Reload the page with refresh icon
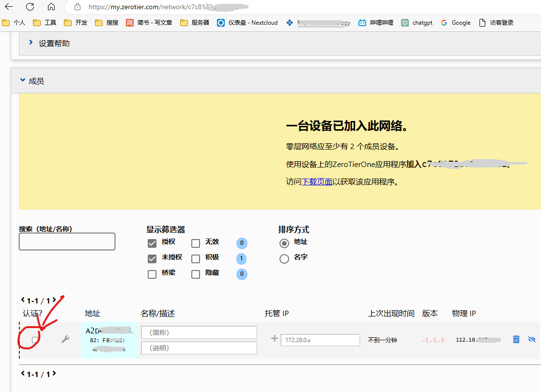This screenshot has height=392, width=541. (30, 7)
